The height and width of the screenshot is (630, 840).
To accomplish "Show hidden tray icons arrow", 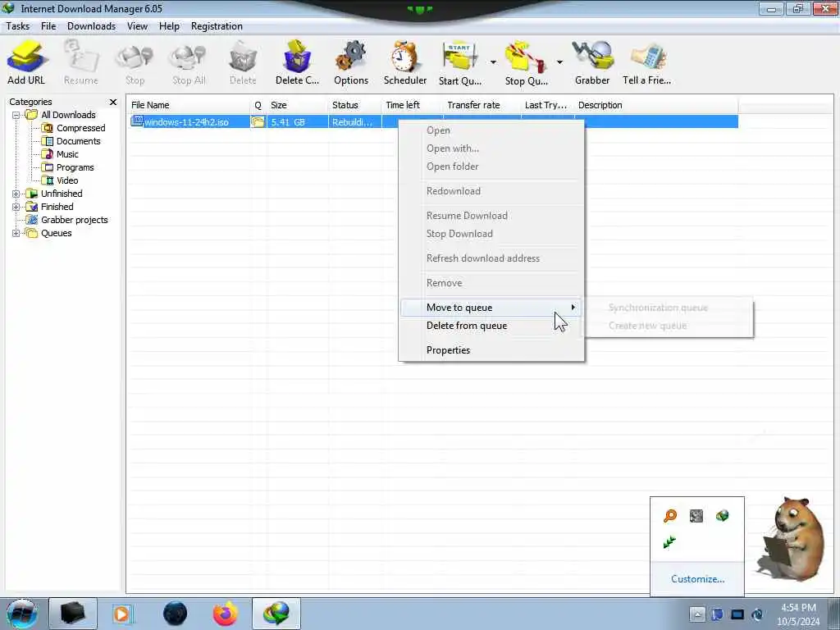I will 697,614.
